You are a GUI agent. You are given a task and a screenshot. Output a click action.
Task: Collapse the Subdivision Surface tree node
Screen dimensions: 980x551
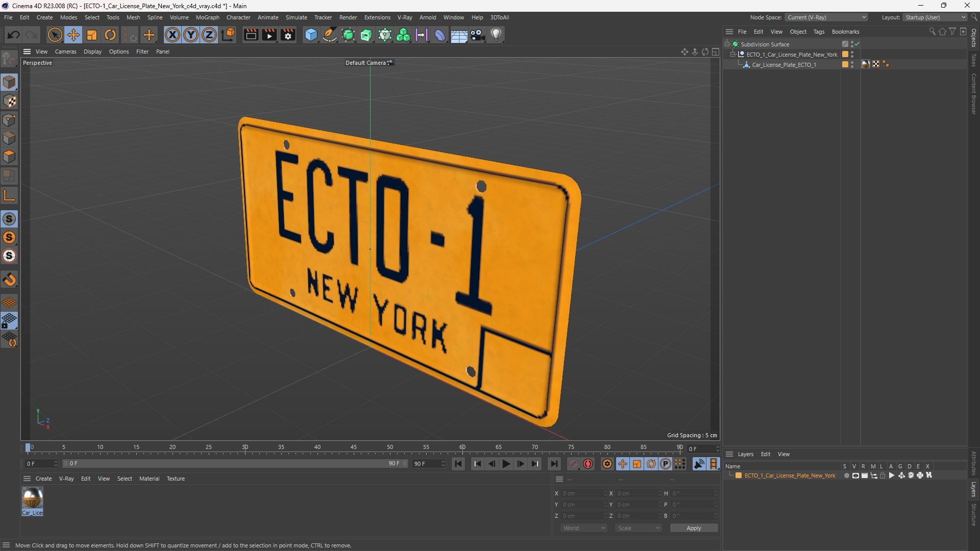click(727, 44)
